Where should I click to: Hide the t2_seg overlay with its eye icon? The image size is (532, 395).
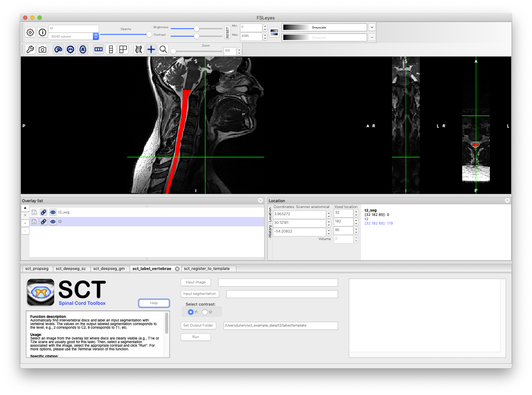53,212
